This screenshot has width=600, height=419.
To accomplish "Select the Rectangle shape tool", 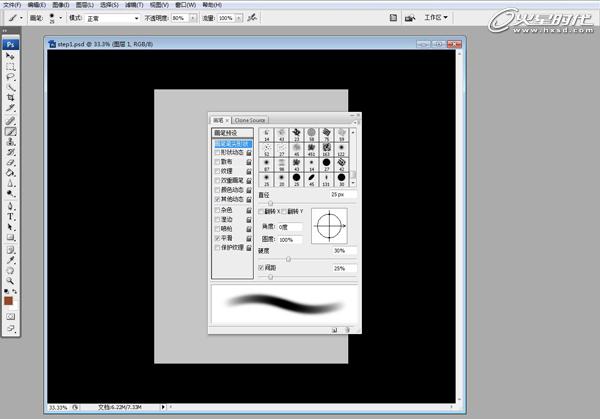I will click(x=10, y=238).
